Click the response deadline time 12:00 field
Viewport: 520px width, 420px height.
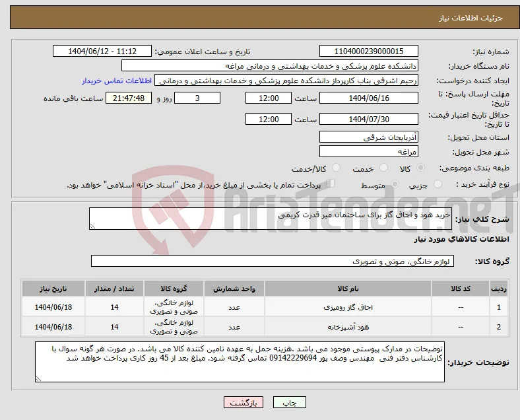269,98
